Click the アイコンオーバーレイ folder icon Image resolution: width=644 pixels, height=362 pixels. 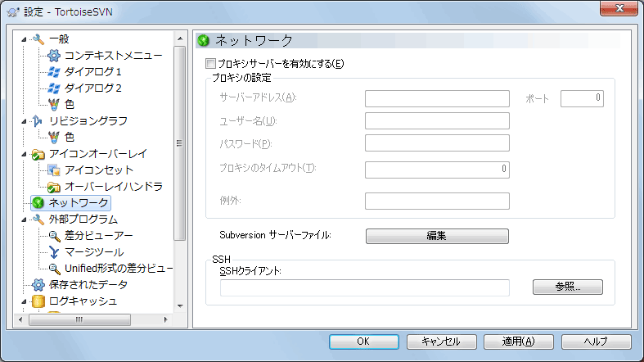(x=38, y=154)
